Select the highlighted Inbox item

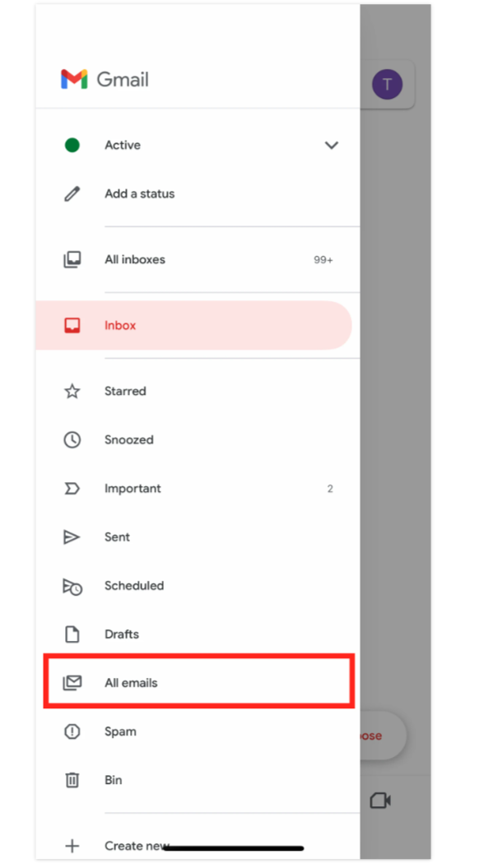pos(193,326)
